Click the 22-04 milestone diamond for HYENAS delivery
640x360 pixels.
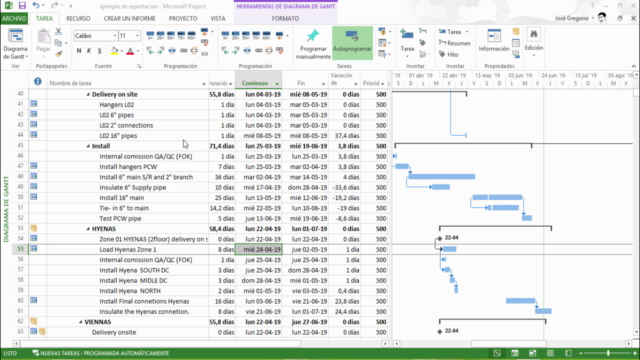click(x=440, y=238)
